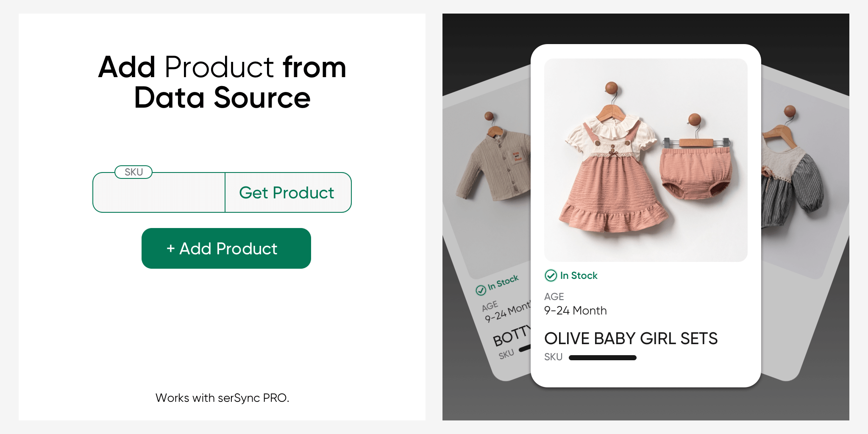The height and width of the screenshot is (434, 868).
Task: Click the plus sign on the Add Product button
Action: pyautogui.click(x=170, y=248)
